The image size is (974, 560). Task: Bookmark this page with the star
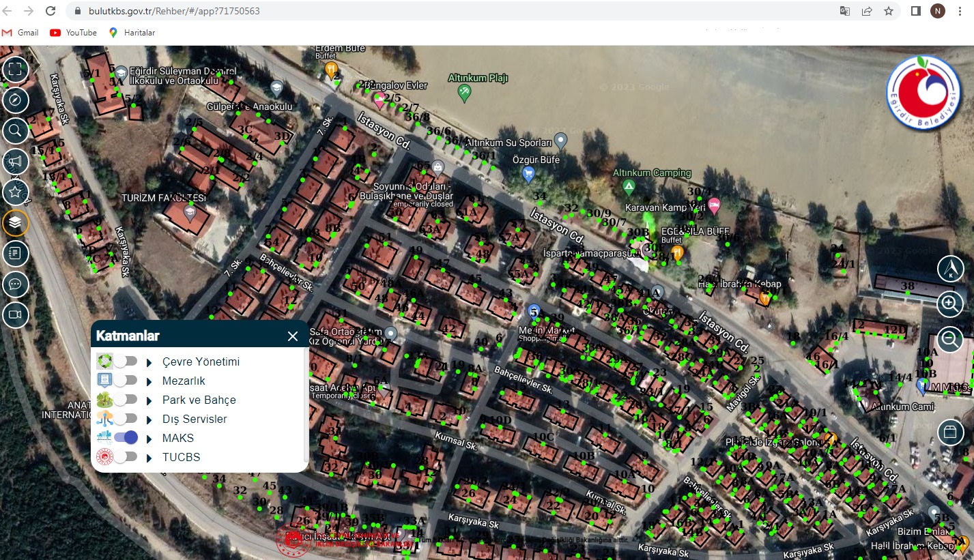point(888,11)
